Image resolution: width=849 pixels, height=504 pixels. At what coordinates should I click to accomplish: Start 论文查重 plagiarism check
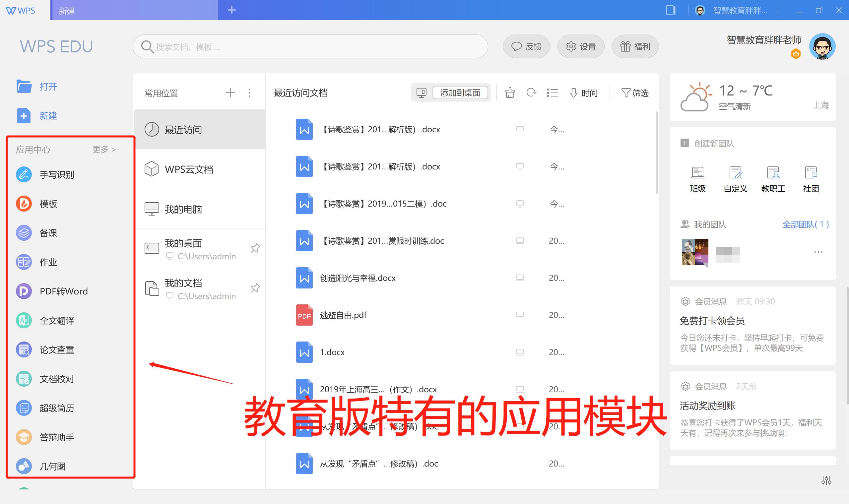click(57, 349)
